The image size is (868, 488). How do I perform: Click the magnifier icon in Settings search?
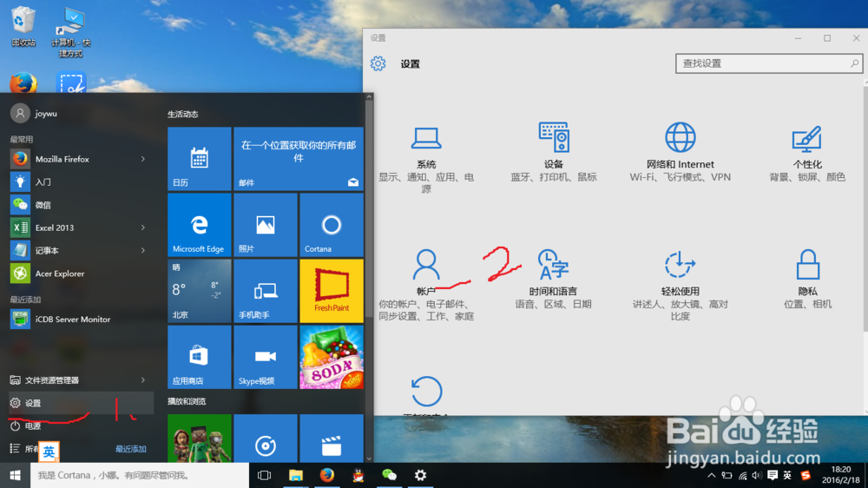coord(854,63)
